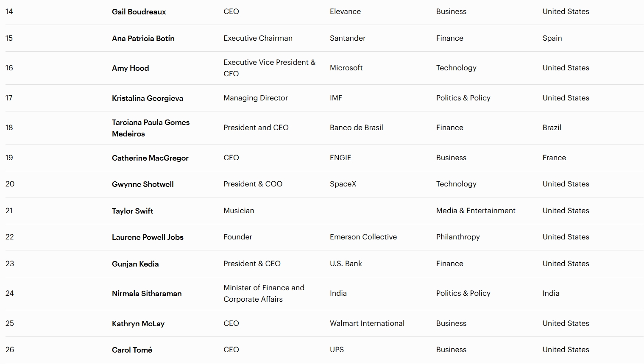Select the Media & Entertainment category cell
The height and width of the screenshot is (364, 644).
[x=475, y=211]
